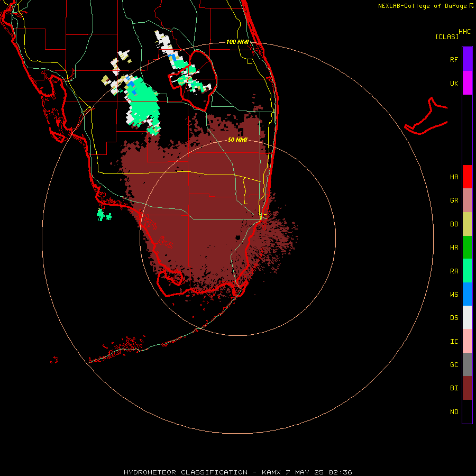Click the UK magenta legend swatch

(x=467, y=83)
